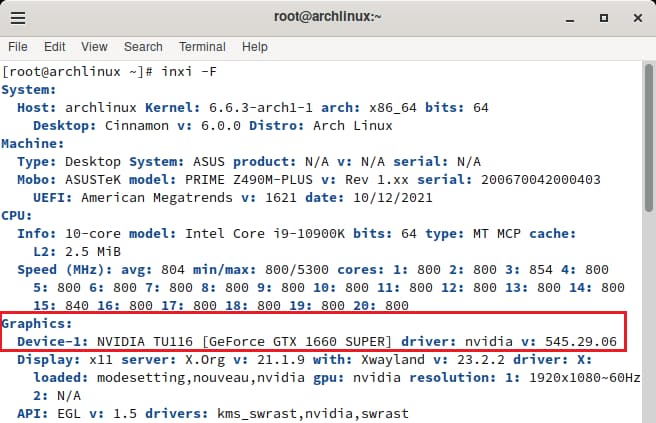The height and width of the screenshot is (423, 656).
Task: Open the hamburger menu icon
Action: tap(18, 18)
